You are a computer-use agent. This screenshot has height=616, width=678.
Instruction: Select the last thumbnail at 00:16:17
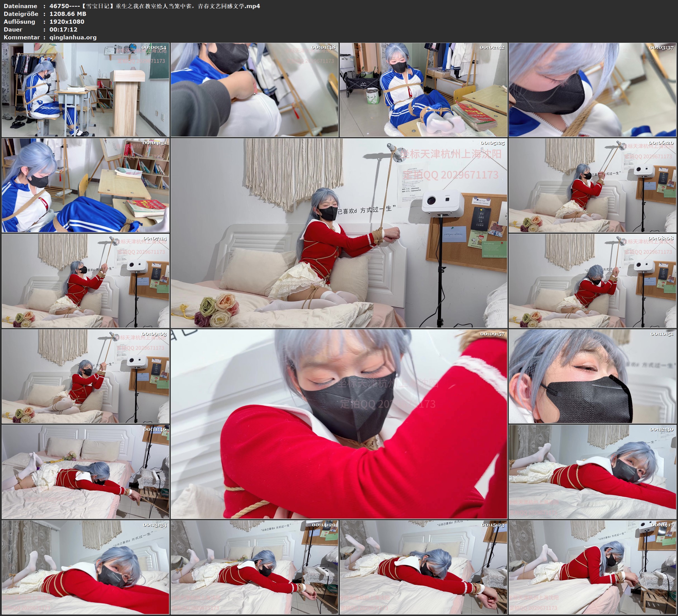coord(593,568)
